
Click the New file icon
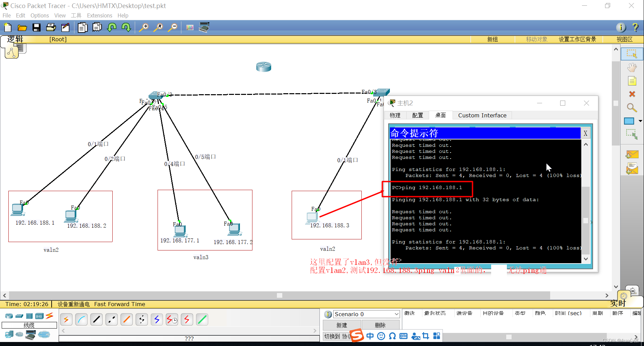(x=8, y=27)
